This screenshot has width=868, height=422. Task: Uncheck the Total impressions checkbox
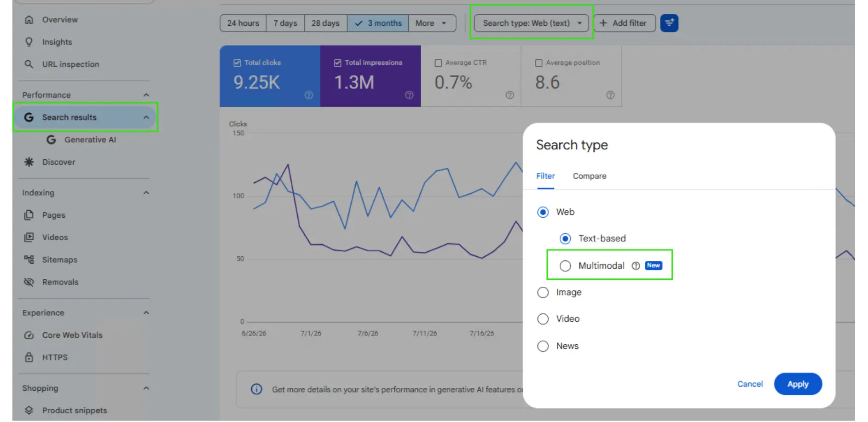pyautogui.click(x=337, y=63)
